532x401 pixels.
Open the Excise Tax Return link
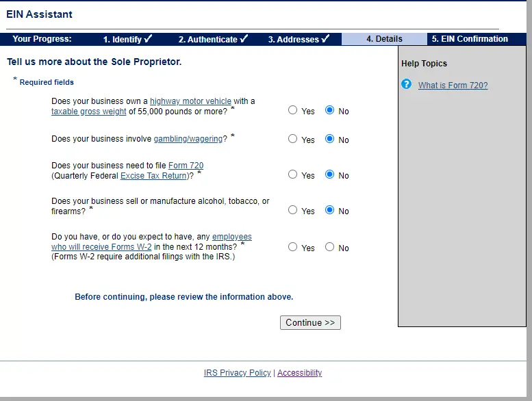[x=153, y=176]
